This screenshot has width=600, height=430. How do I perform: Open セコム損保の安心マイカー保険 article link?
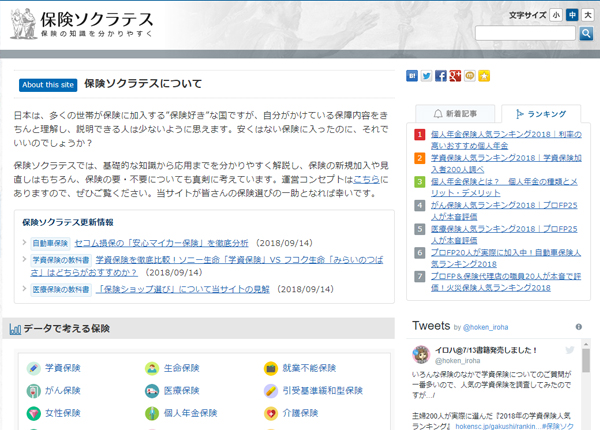click(x=162, y=243)
